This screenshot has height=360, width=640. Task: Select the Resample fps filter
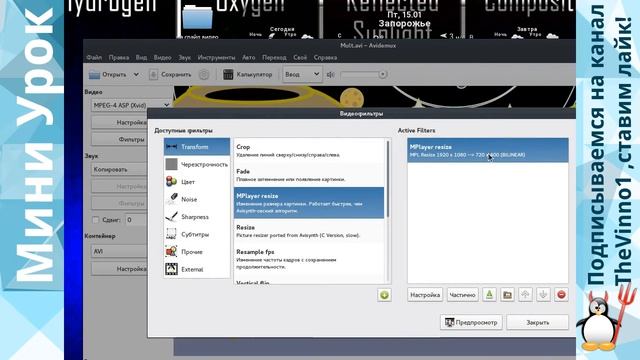(309, 259)
